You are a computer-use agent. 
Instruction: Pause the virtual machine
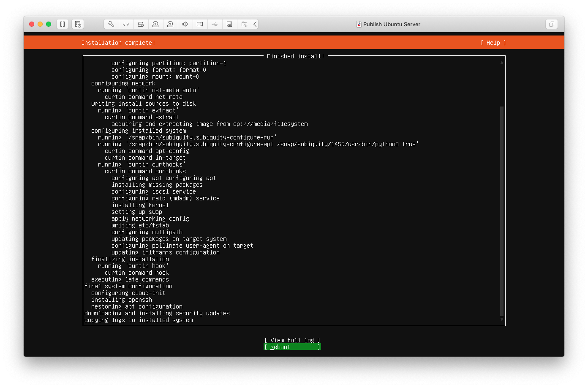point(63,24)
